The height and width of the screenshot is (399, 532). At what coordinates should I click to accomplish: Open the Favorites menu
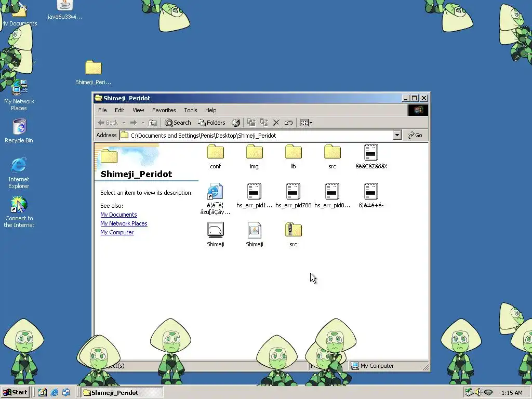tap(164, 110)
